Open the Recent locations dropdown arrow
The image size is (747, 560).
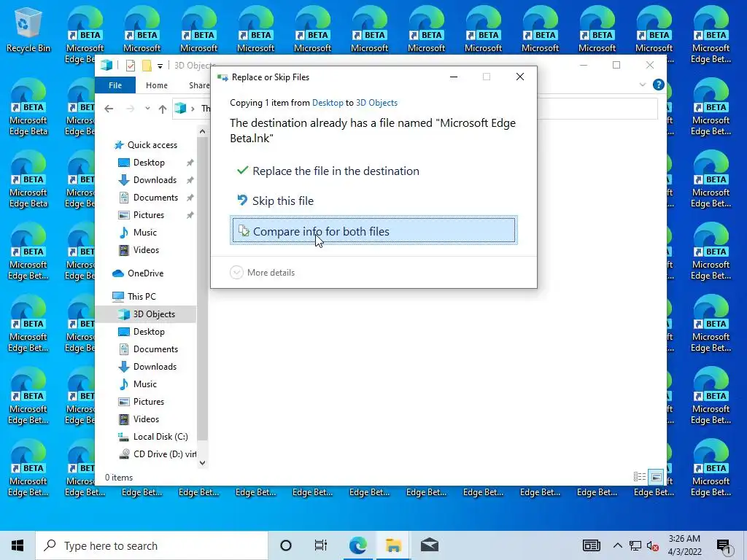tap(147, 109)
